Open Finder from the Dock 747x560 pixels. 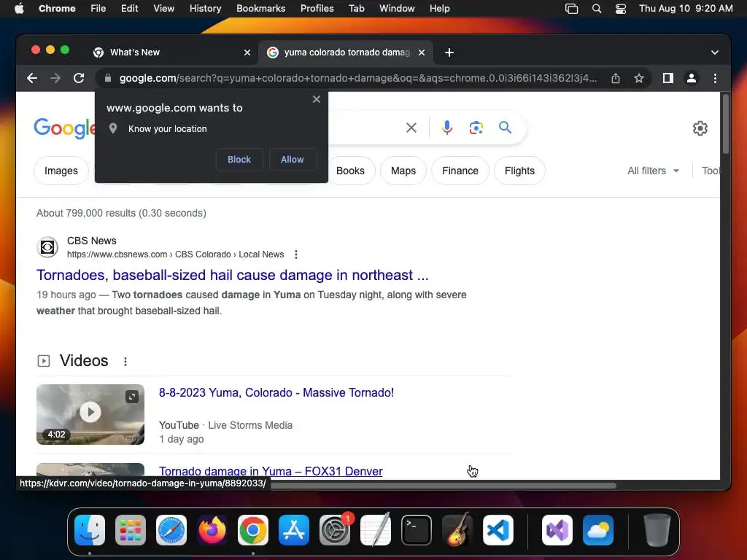coord(90,530)
